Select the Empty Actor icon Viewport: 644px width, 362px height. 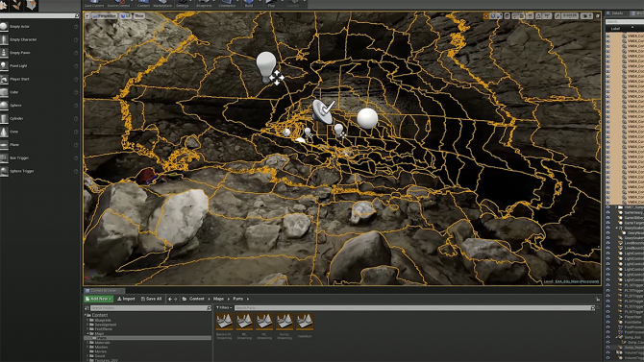click(x=4, y=27)
